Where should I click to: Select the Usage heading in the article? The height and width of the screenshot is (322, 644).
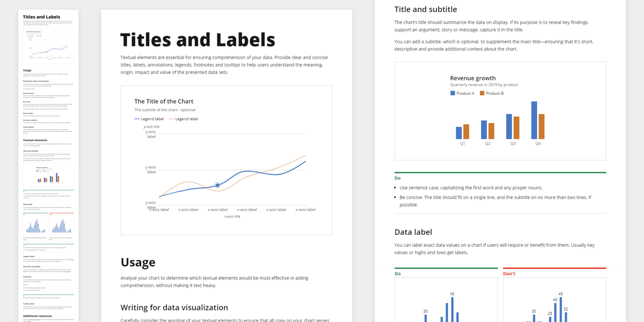click(x=138, y=262)
